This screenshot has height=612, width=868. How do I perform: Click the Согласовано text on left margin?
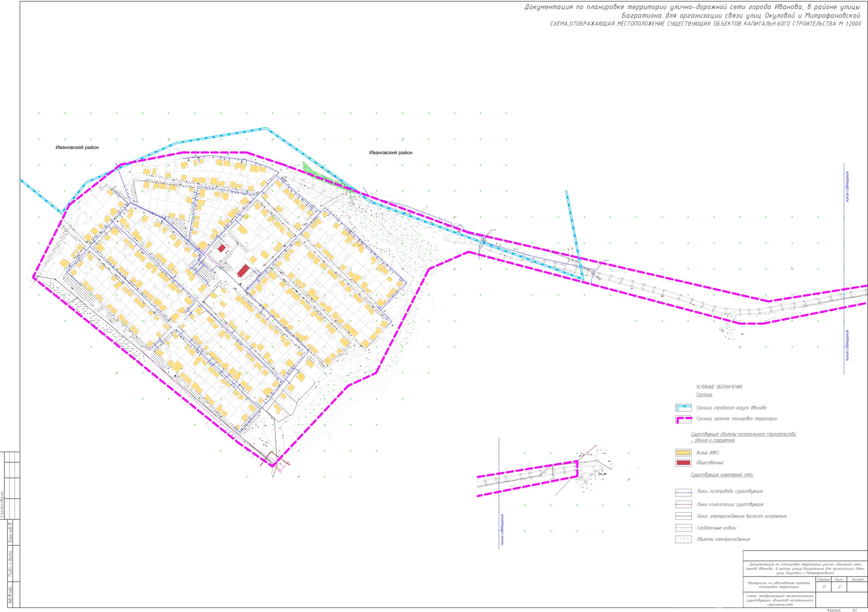[3, 504]
